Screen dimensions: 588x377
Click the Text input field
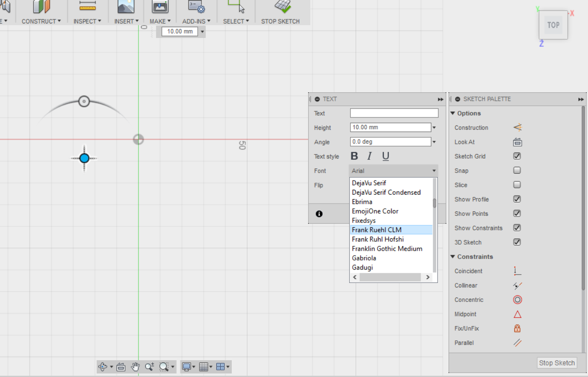point(394,113)
